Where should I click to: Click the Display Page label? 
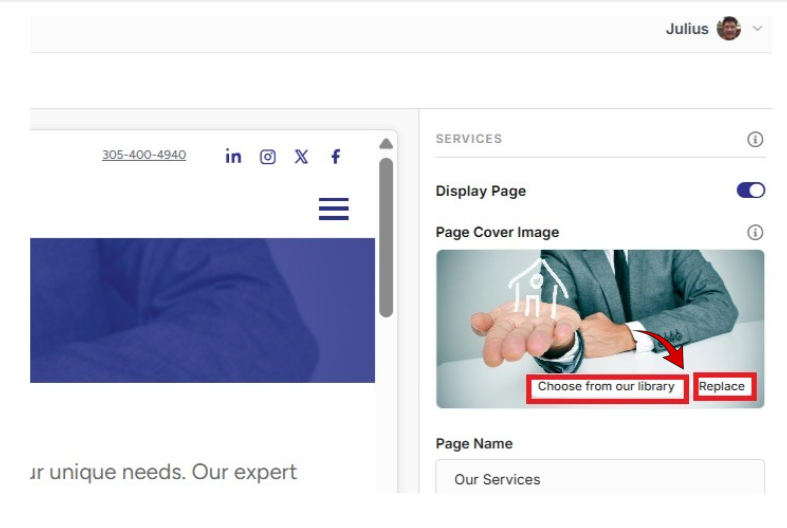pyautogui.click(x=481, y=191)
